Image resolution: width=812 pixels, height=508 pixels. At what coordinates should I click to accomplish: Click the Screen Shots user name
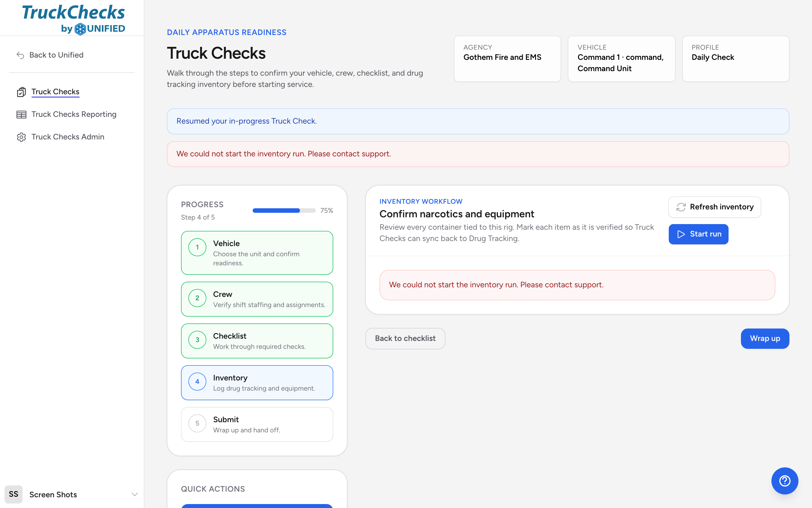click(53, 494)
